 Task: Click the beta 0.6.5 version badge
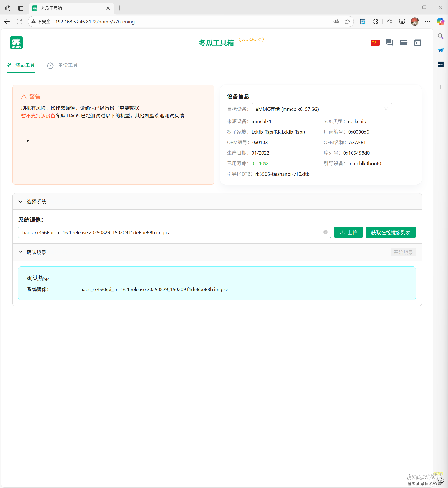click(x=251, y=40)
